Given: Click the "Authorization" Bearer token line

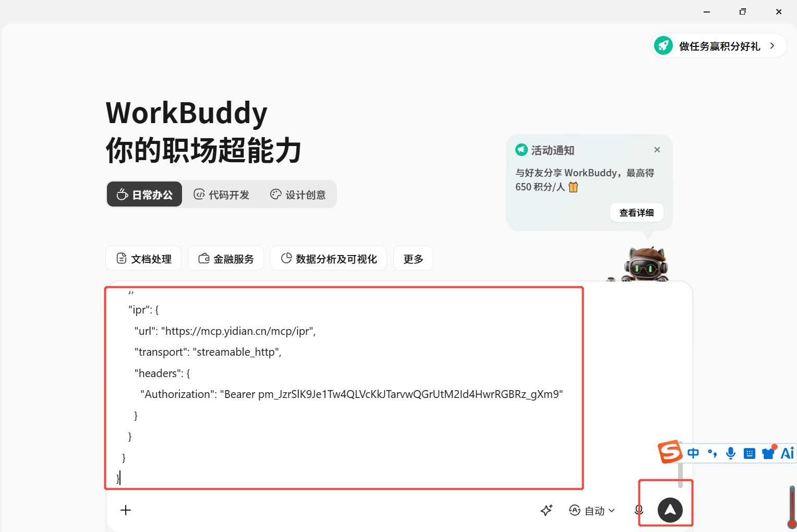Looking at the screenshot, I should point(352,394).
